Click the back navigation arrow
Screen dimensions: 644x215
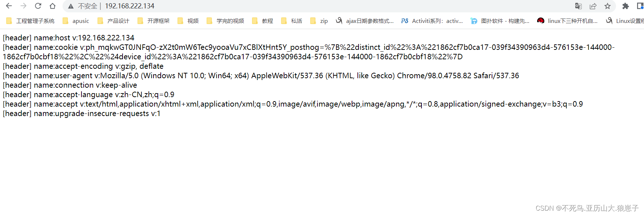[x=9, y=6]
